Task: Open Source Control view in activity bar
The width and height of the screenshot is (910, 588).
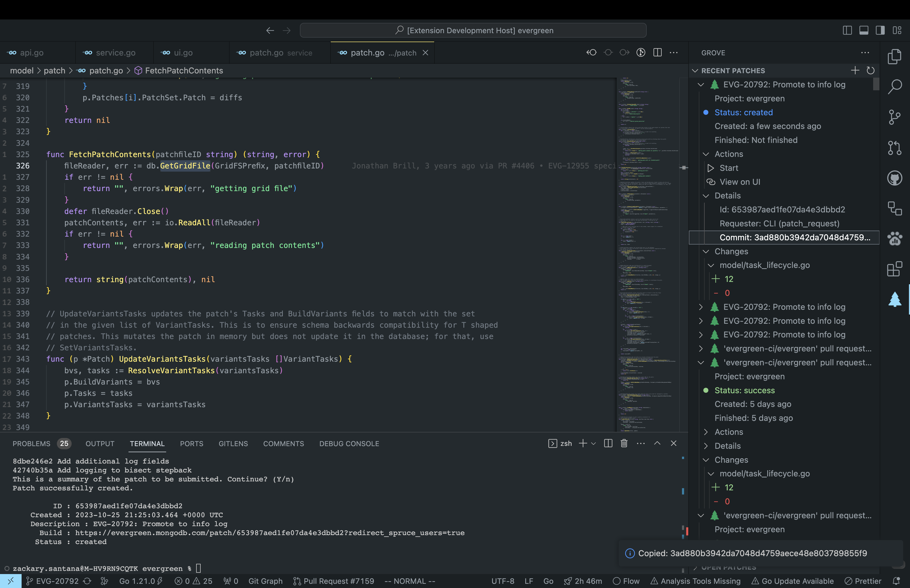Action: tap(894, 117)
